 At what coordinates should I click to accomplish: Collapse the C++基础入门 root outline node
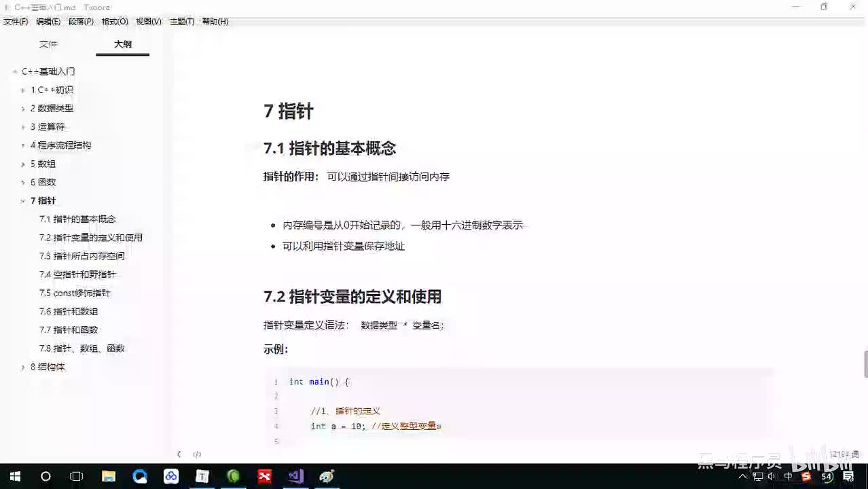14,71
